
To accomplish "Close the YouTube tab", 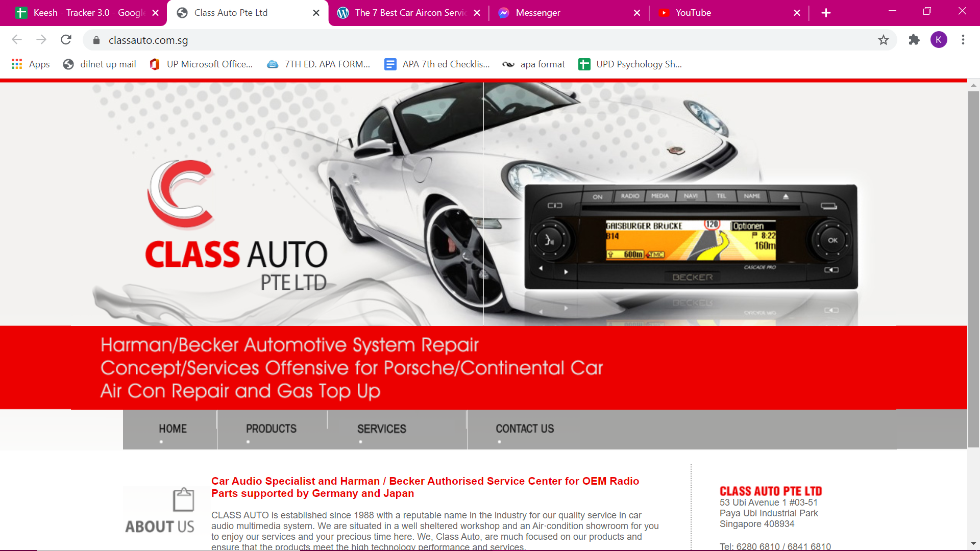I will coord(797,13).
